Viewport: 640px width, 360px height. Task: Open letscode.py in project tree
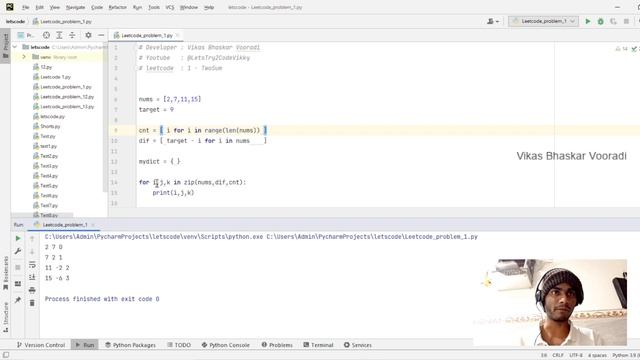click(x=53, y=116)
